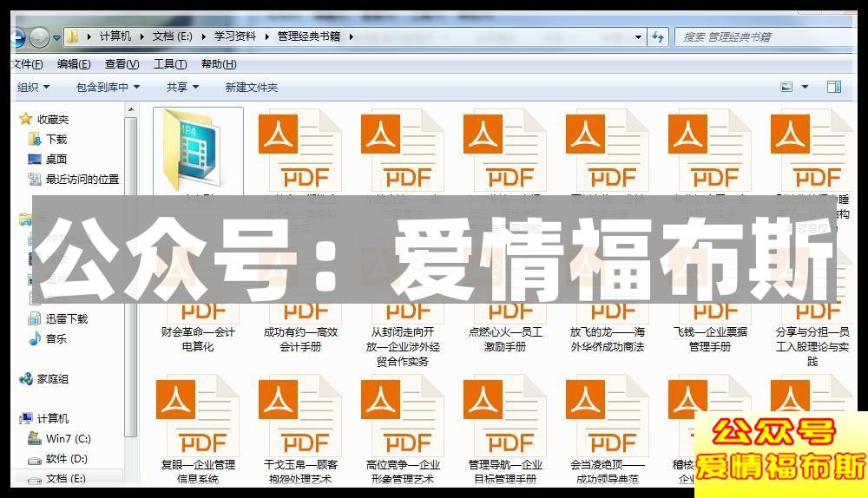Open the change view options dropdown arrow

click(806, 87)
